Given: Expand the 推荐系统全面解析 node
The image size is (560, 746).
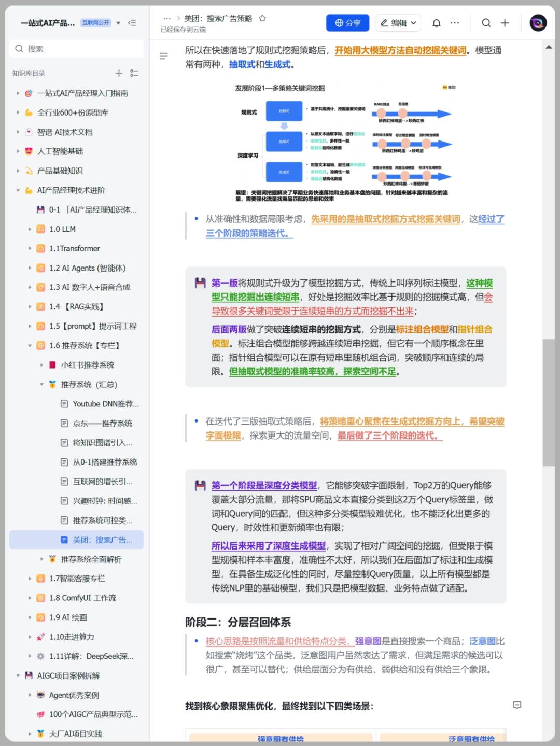Looking at the screenshot, I should (41, 559).
